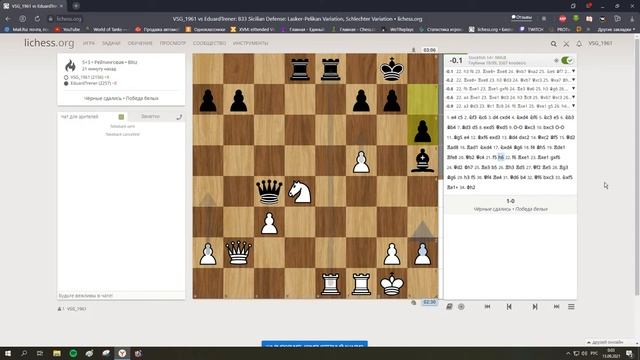Open the ЗАДАЧИ menu

pos(111,43)
